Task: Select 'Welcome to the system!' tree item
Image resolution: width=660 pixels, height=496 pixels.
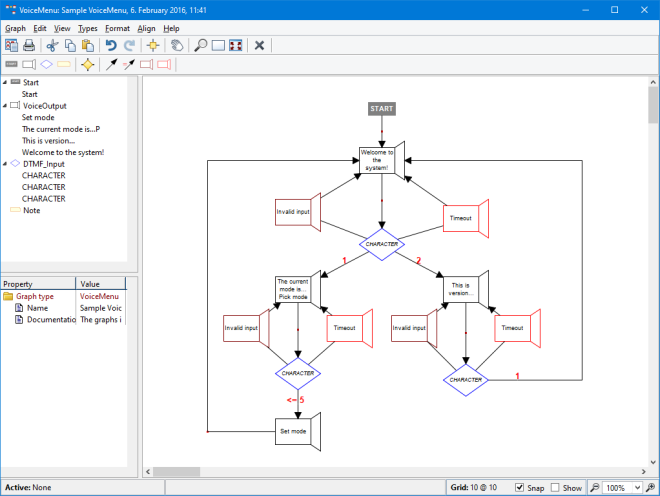Action: [63, 152]
